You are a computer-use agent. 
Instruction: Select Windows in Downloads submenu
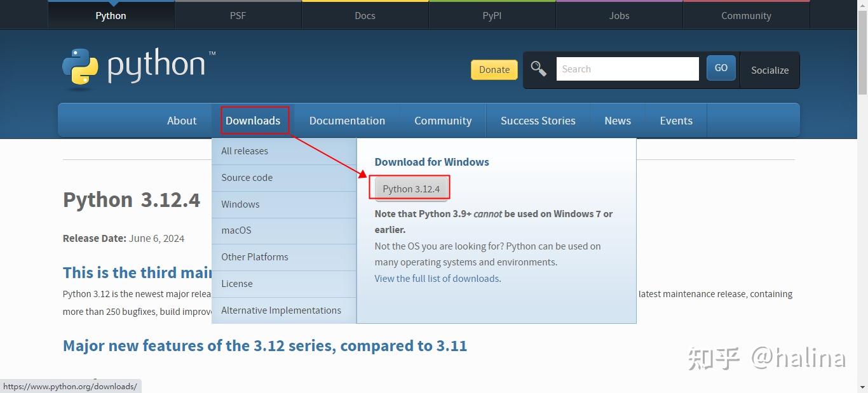(284, 204)
